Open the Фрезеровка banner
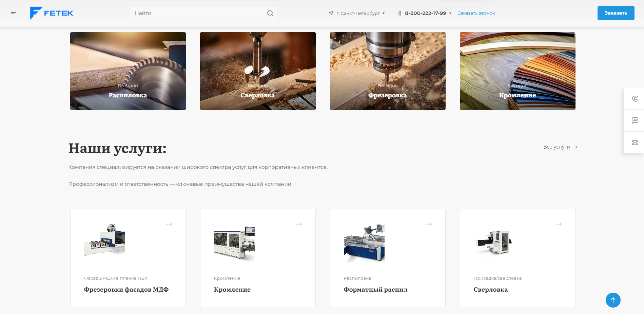 click(388, 71)
